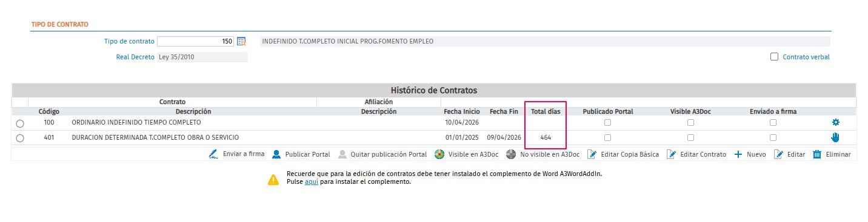The width and height of the screenshot is (868, 222).
Task: Click the Eliminar button label
Action: pos(838,154)
